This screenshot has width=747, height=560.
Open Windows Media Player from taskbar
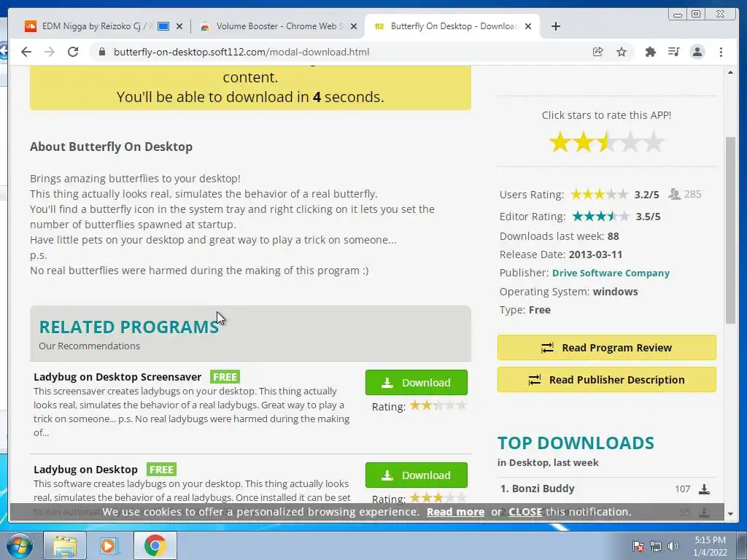pos(109,545)
